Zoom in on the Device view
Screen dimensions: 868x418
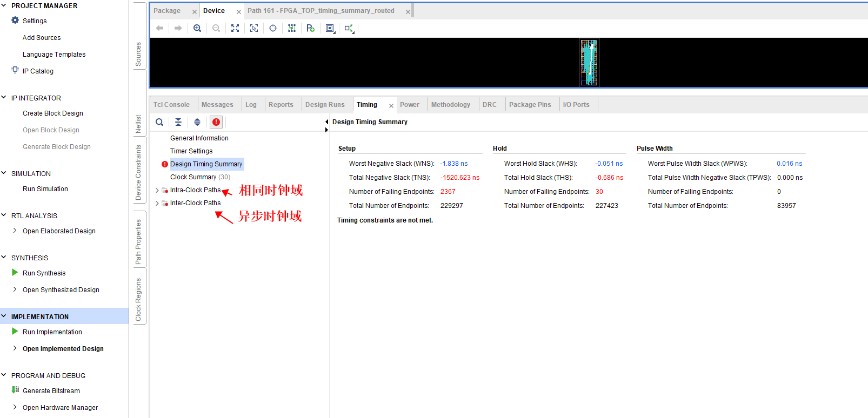(x=197, y=28)
